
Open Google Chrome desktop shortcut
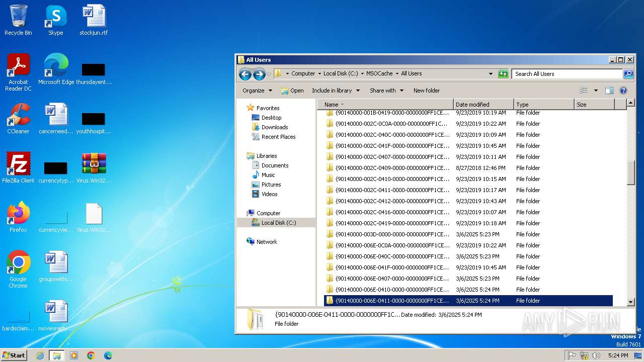click(18, 269)
